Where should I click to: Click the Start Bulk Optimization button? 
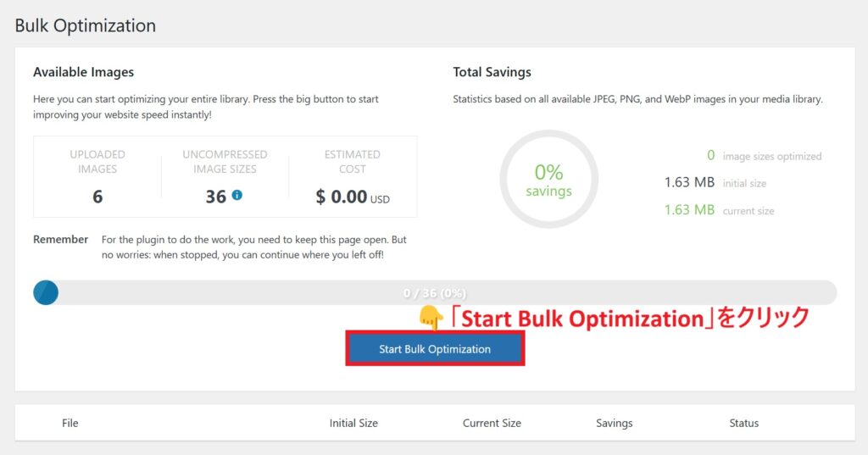click(x=435, y=349)
